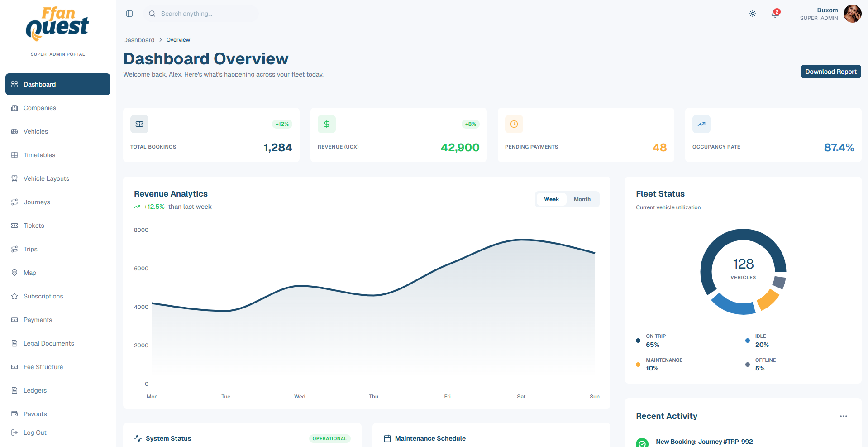This screenshot has width=868, height=447.
Task: Click the System Status activity icon
Action: tap(138, 438)
